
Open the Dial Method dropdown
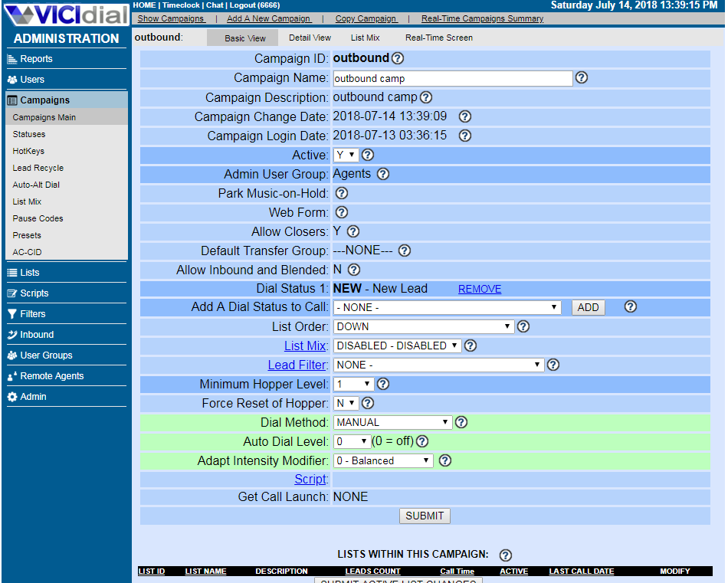[392, 422]
